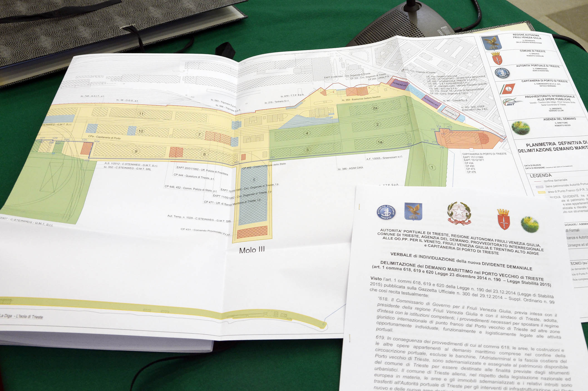
Task: Click the circled '1a' marker on the map
Action: click(x=380, y=142)
